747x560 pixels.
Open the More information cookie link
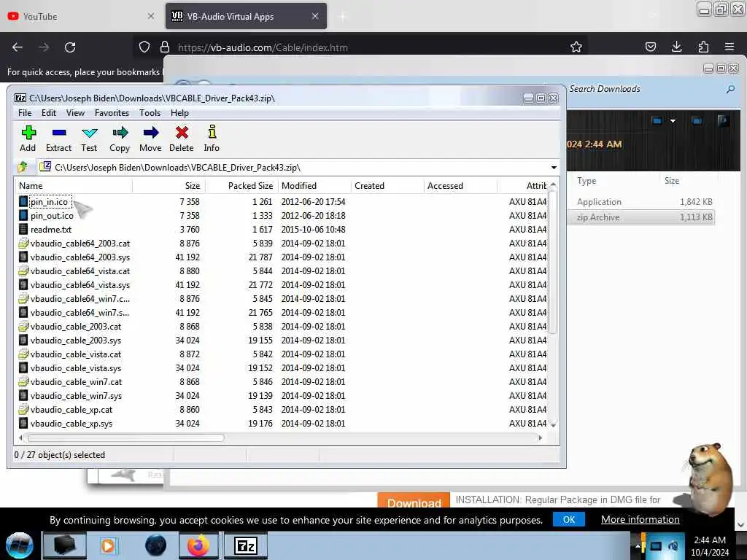[640, 519]
